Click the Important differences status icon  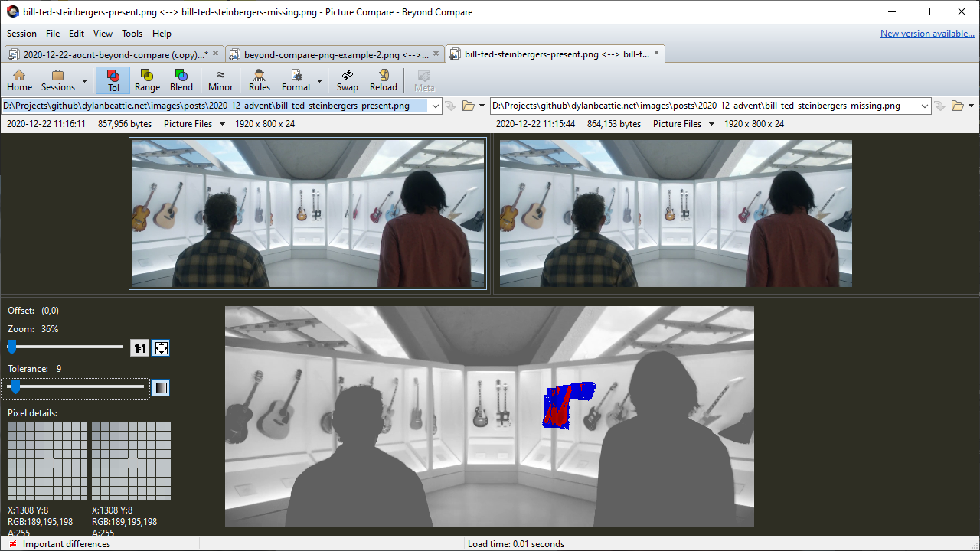click(13, 544)
